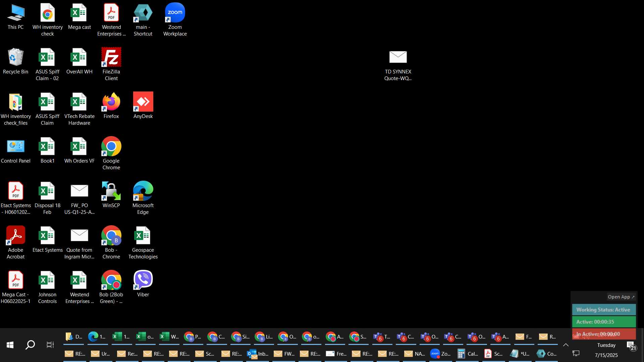The image size is (644, 362).
Task: Select the WinSCP desktop shortcut
Action: pyautogui.click(x=111, y=195)
